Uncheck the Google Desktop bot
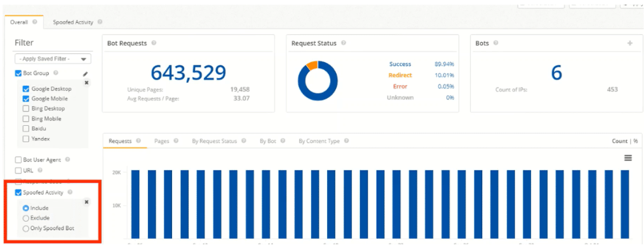The width and height of the screenshot is (644, 246). [x=26, y=89]
